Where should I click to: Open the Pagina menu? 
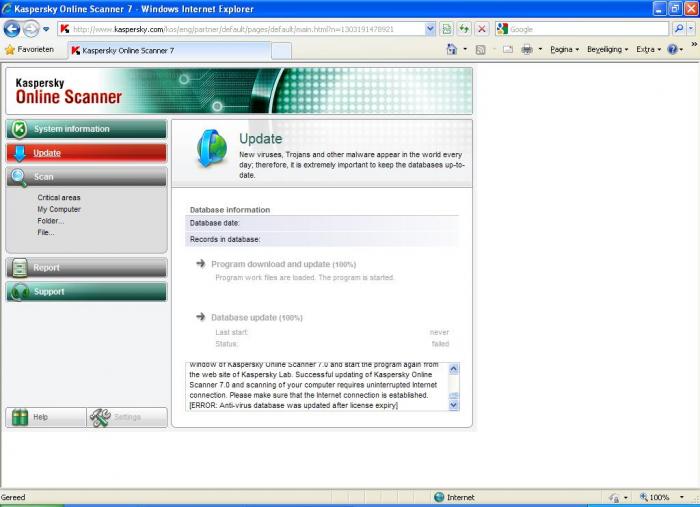[x=564, y=50]
